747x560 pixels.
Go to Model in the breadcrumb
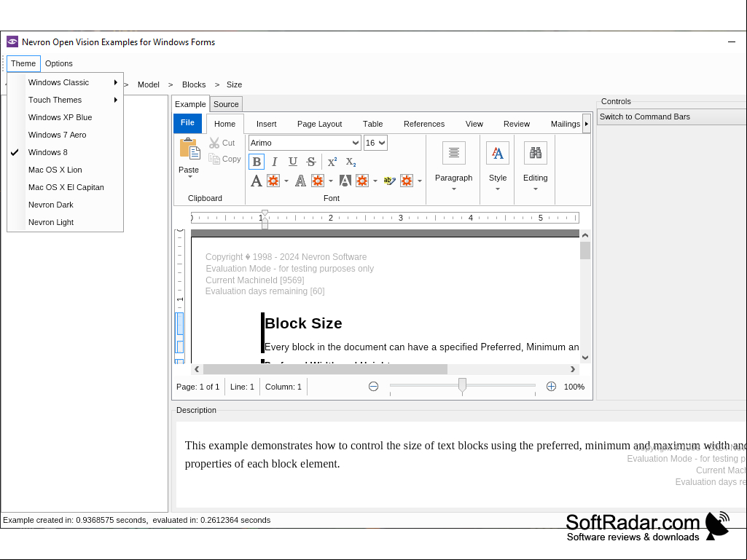(148, 84)
